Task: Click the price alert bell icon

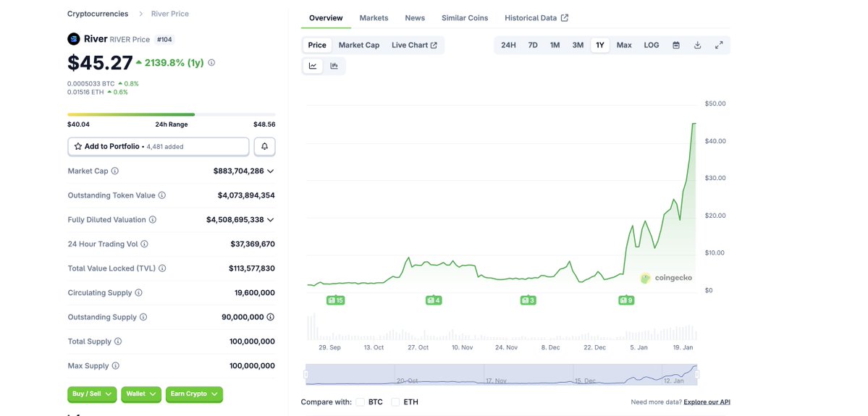Action: pyautogui.click(x=264, y=146)
